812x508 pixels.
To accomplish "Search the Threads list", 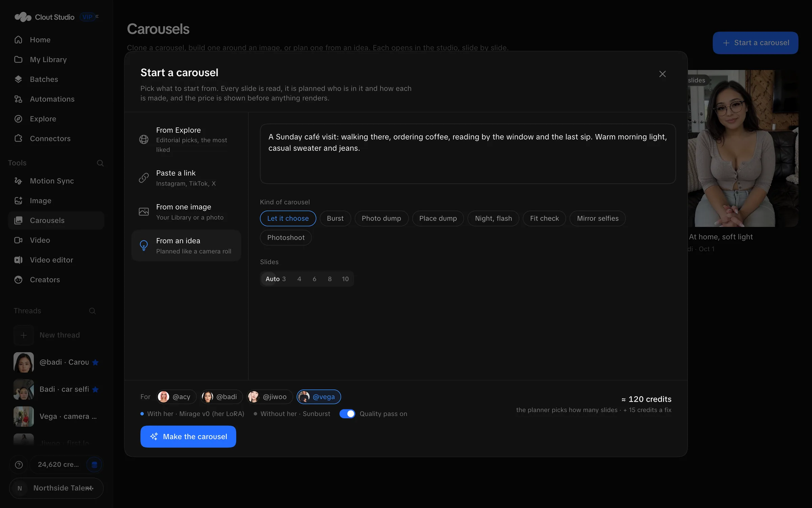I will 92,311.
